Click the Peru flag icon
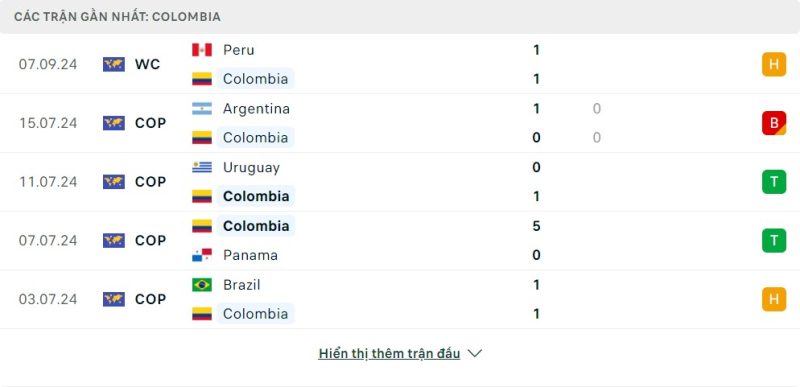The height and width of the screenshot is (387, 800). coord(202,50)
